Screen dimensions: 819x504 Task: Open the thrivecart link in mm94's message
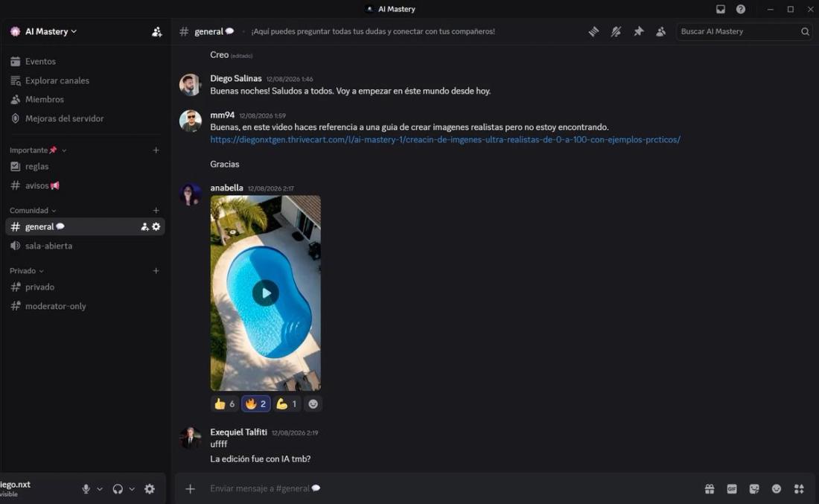tap(445, 139)
